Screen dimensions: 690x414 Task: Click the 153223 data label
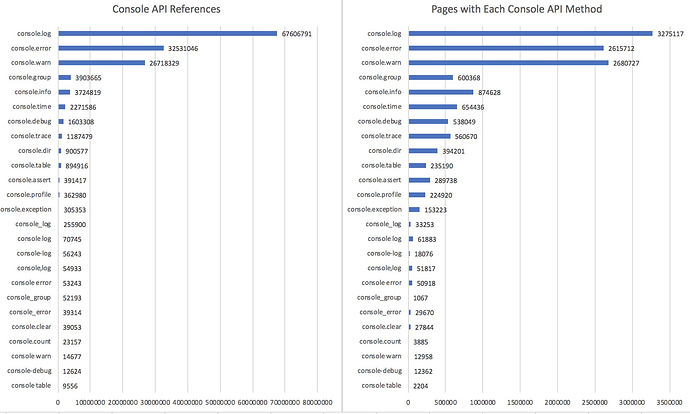point(436,209)
